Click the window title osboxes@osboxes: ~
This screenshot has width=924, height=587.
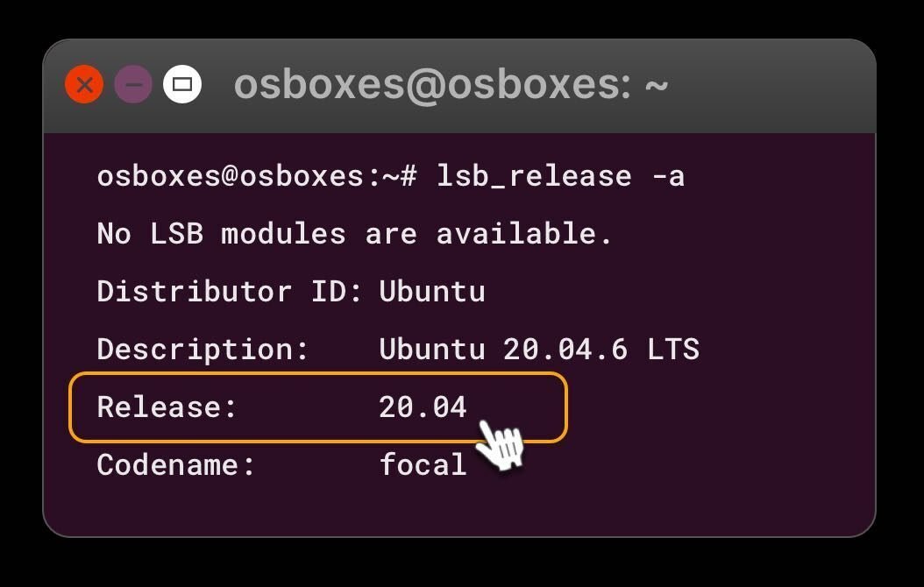(x=451, y=85)
